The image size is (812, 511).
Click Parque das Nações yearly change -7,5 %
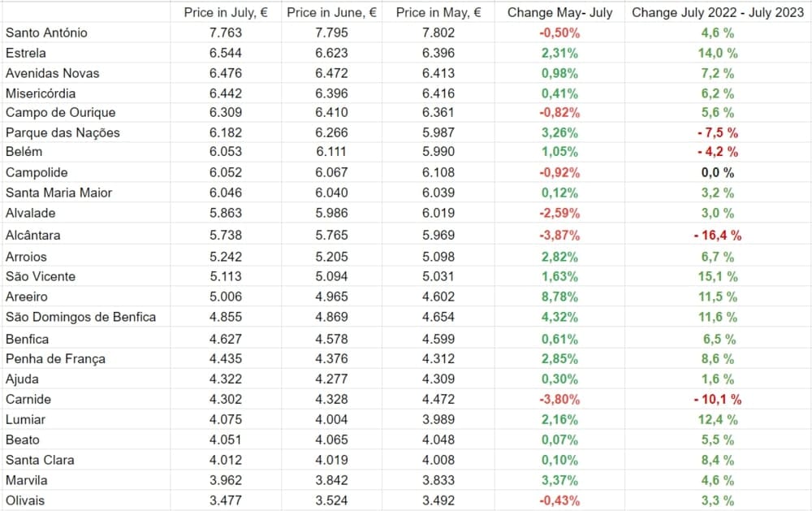click(x=718, y=132)
